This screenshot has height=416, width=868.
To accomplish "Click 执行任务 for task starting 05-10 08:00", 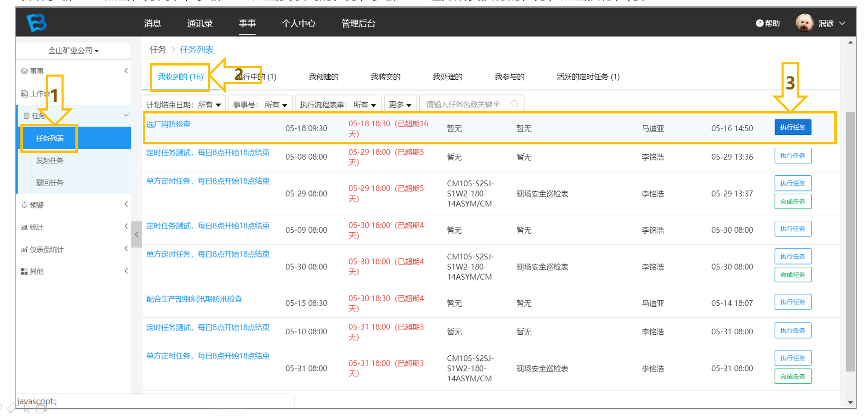I will point(793,331).
